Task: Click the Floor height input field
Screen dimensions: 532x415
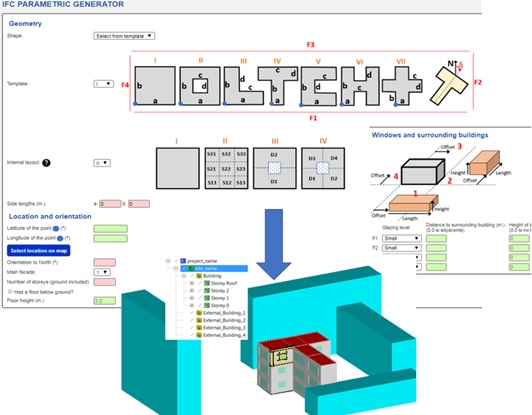Action: tap(104, 301)
